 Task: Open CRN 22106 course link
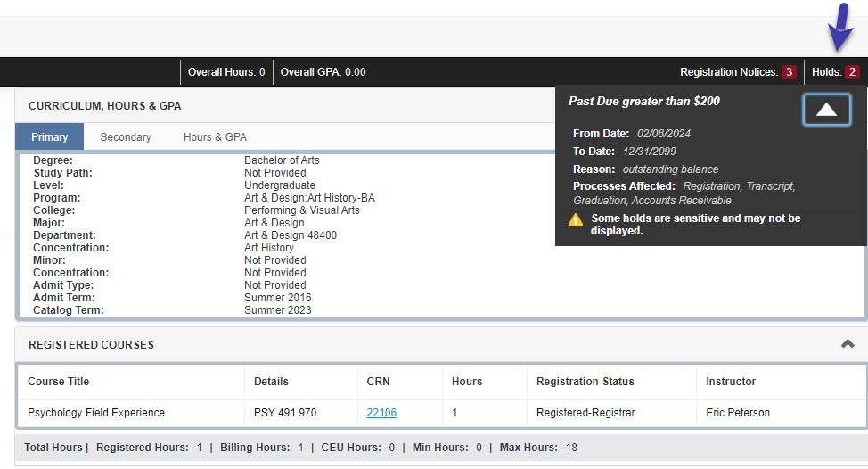tap(381, 413)
